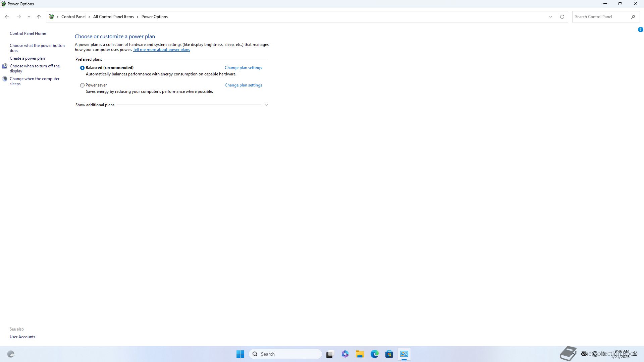This screenshot has height=362, width=644.
Task: Click the blue help question mark icon
Action: tap(640, 29)
